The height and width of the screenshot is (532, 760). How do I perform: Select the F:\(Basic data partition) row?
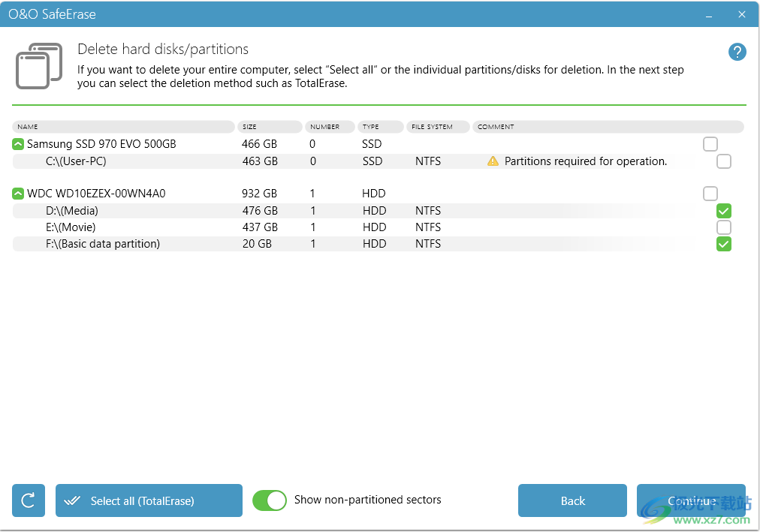click(378, 244)
